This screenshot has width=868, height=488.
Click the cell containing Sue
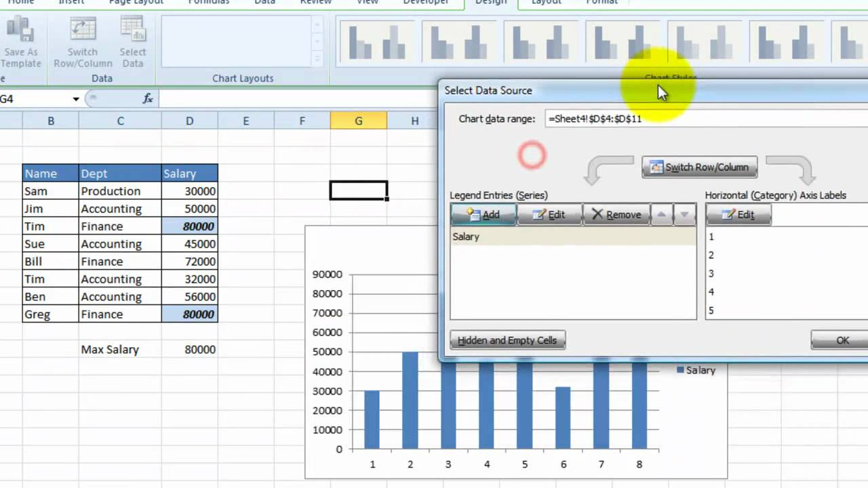pos(51,244)
